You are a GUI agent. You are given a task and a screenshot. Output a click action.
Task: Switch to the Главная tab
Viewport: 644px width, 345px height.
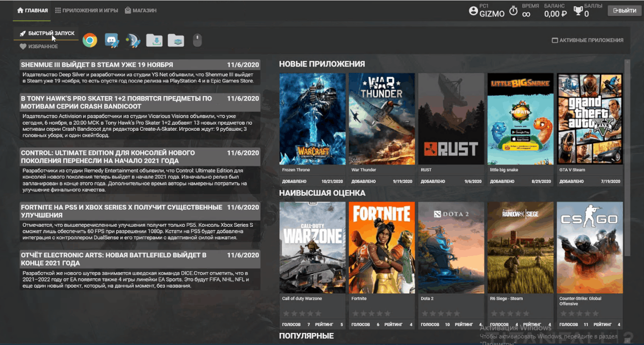[33, 11]
